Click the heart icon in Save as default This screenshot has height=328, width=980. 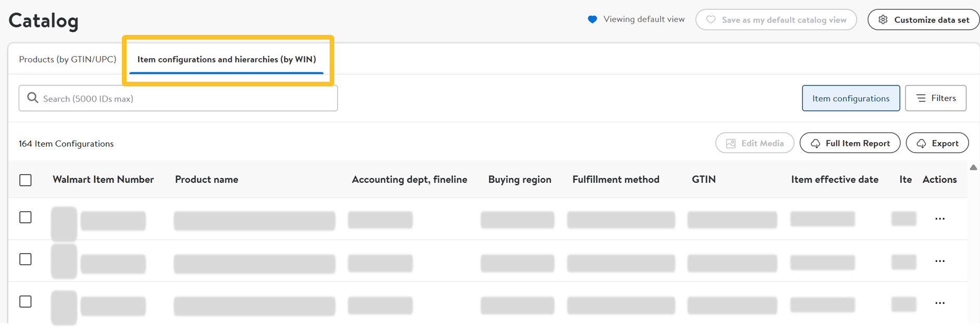click(x=711, y=20)
